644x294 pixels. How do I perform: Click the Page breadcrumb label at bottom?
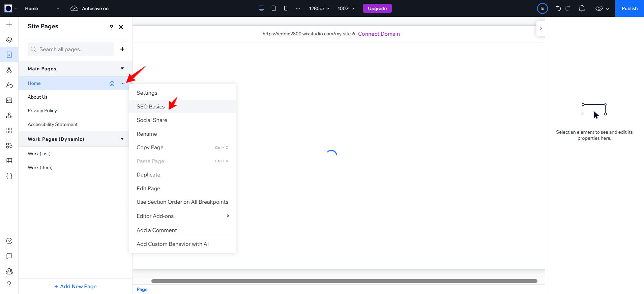[142, 289]
